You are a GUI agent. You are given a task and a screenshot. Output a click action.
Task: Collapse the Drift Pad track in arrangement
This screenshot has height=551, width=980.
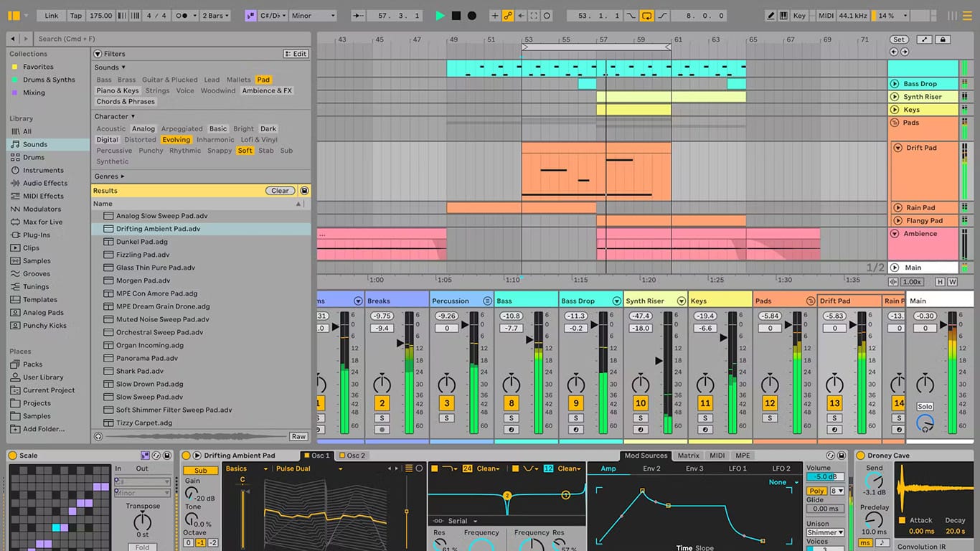pos(898,148)
